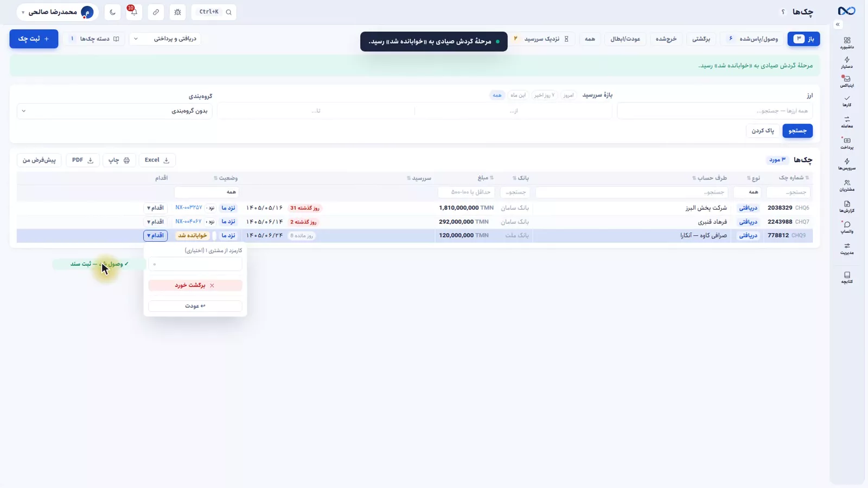Click the 'ثبت چک' register cheque button

point(34,39)
